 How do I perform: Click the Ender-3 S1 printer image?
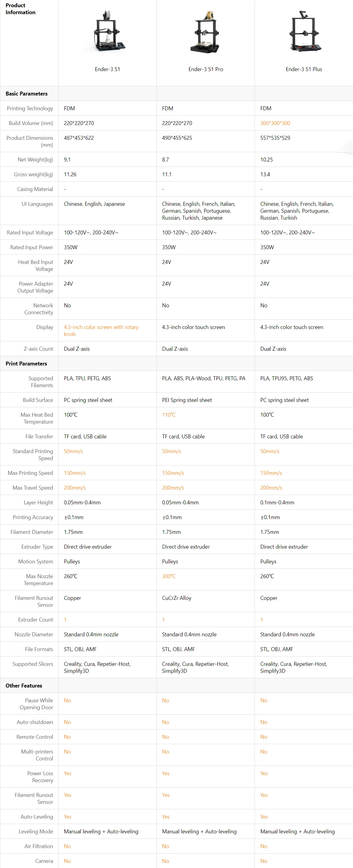point(107,32)
